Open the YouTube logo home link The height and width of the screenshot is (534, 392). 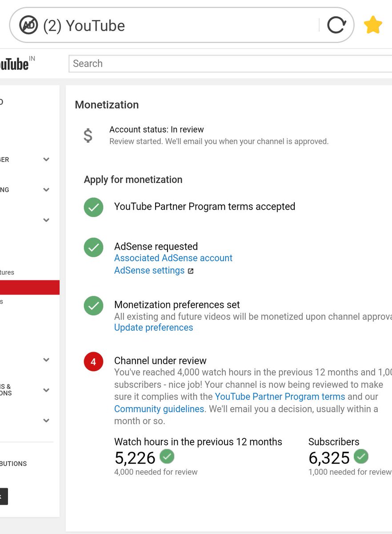pyautogui.click(x=15, y=64)
